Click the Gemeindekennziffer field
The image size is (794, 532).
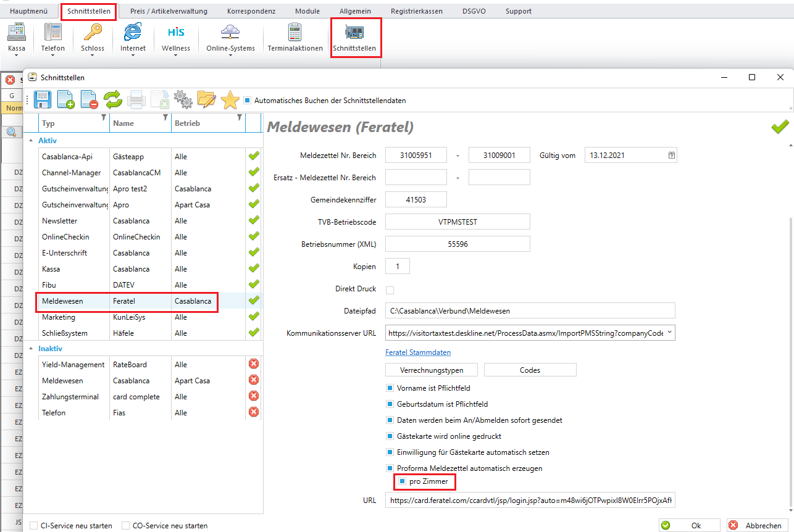[416, 199]
